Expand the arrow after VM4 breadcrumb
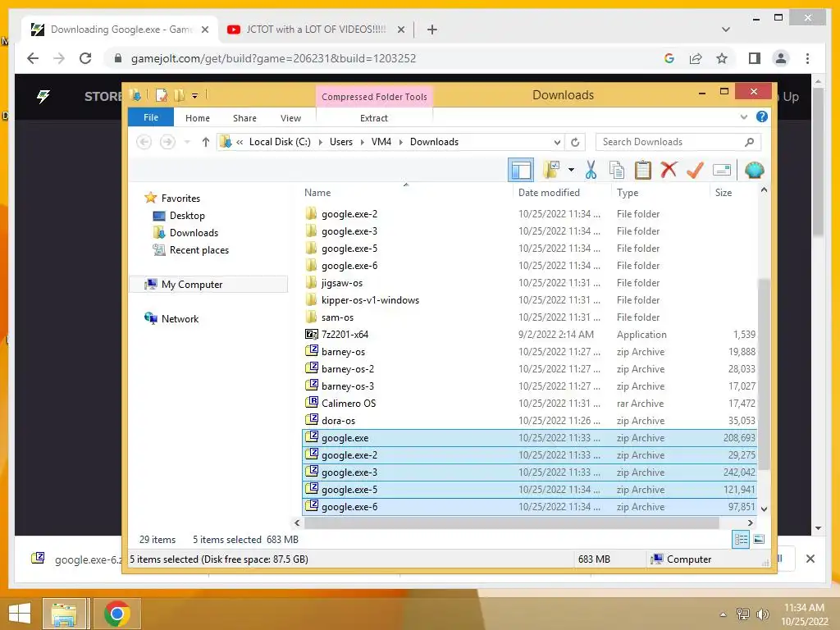The image size is (840, 630). [400, 142]
